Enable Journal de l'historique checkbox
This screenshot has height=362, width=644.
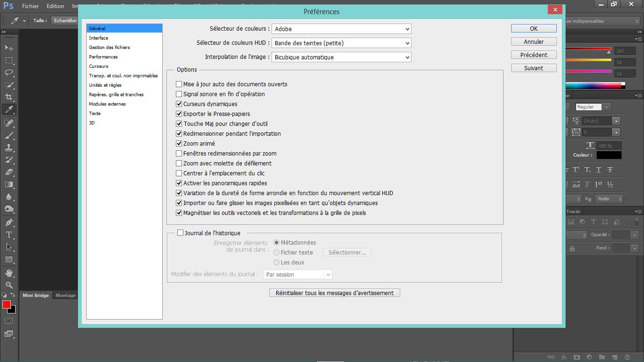coord(180,232)
